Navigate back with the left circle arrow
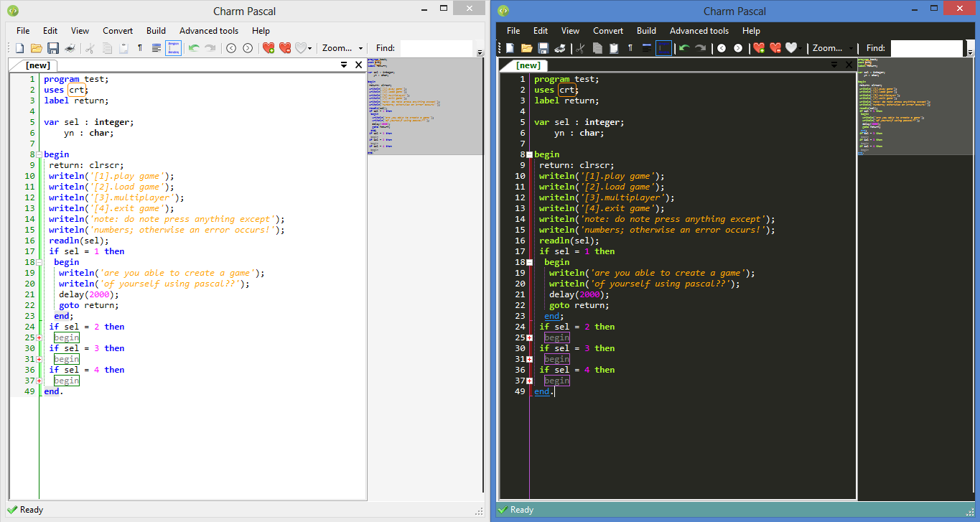 point(230,47)
